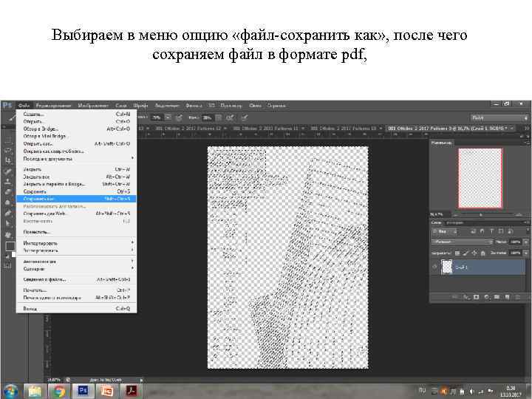Expand the hidden document tabs list
The height and width of the screenshot is (399, 532).
pos(527,129)
